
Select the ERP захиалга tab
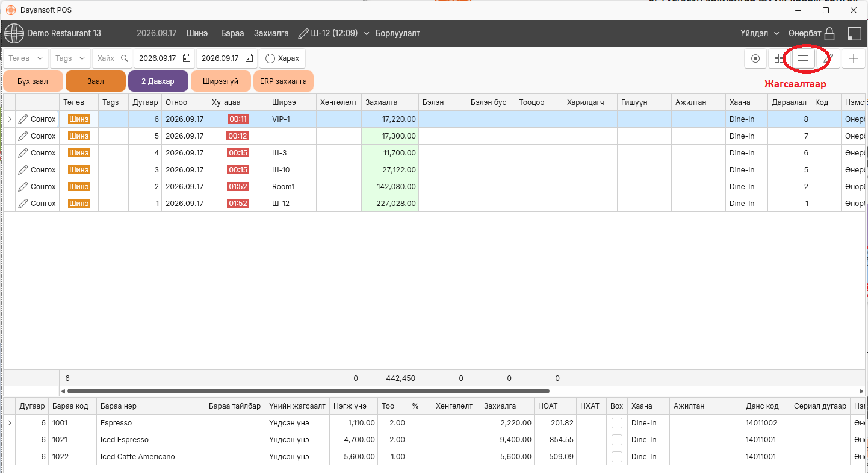pyautogui.click(x=284, y=81)
